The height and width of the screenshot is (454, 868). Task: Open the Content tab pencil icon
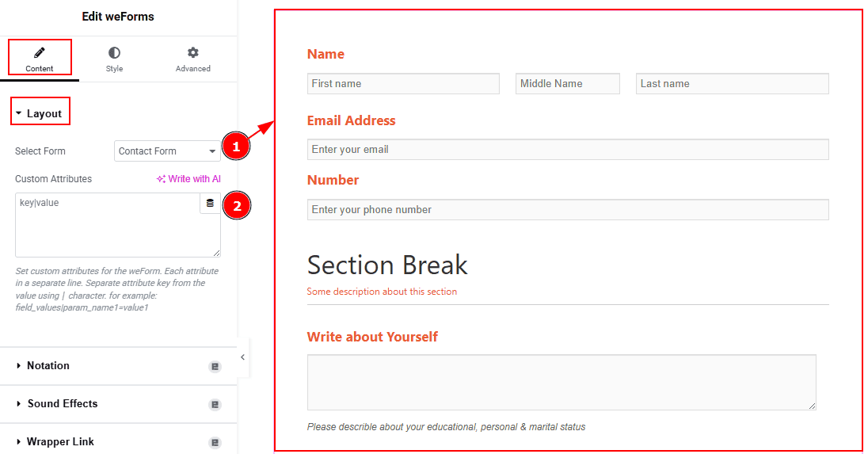pyautogui.click(x=40, y=52)
